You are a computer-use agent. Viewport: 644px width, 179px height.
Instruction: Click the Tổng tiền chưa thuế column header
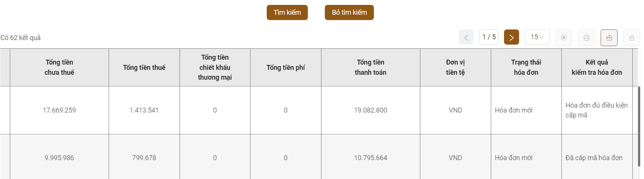point(59,67)
